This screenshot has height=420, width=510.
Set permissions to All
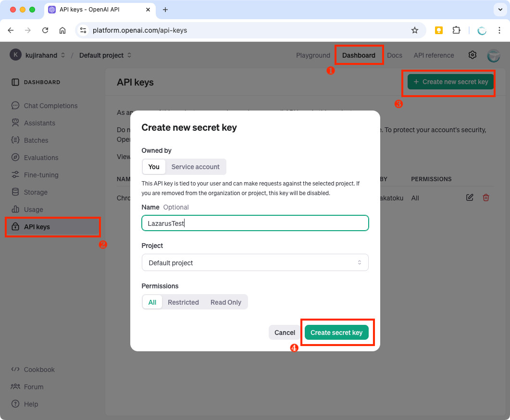click(x=152, y=302)
